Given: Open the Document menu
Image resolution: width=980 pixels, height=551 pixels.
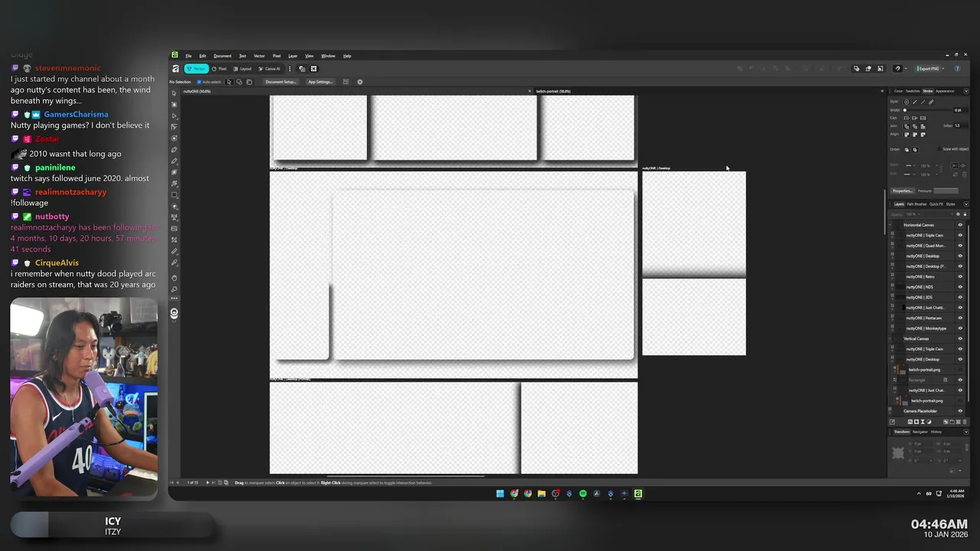Looking at the screenshot, I should pyautogui.click(x=223, y=56).
